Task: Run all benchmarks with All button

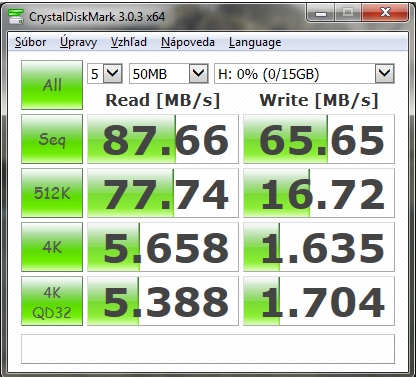Action: [52, 85]
